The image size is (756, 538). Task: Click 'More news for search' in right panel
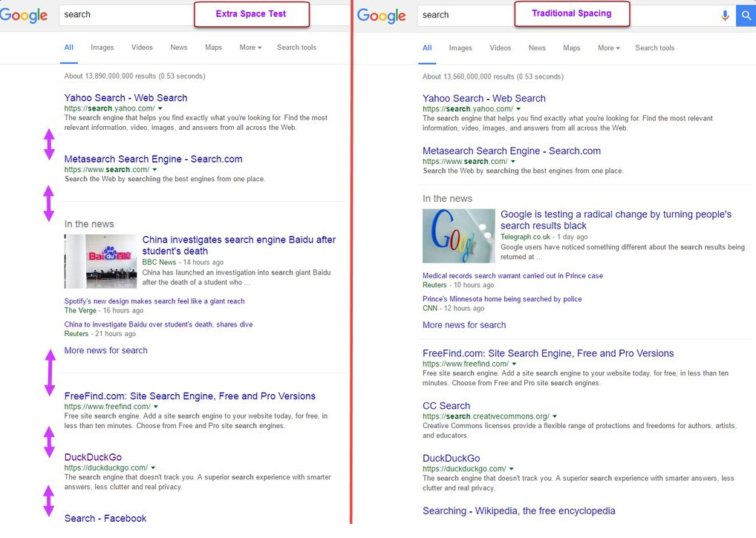pyautogui.click(x=464, y=325)
